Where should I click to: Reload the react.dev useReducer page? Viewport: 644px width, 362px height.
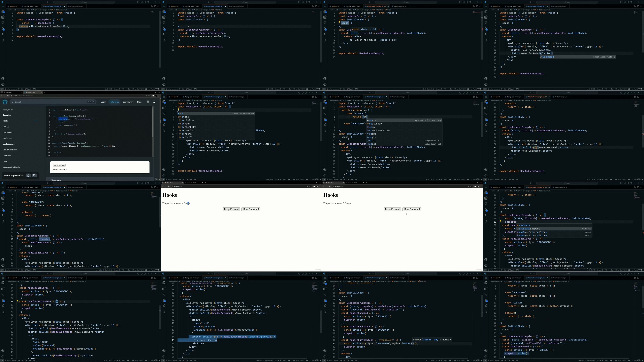coord(8,96)
